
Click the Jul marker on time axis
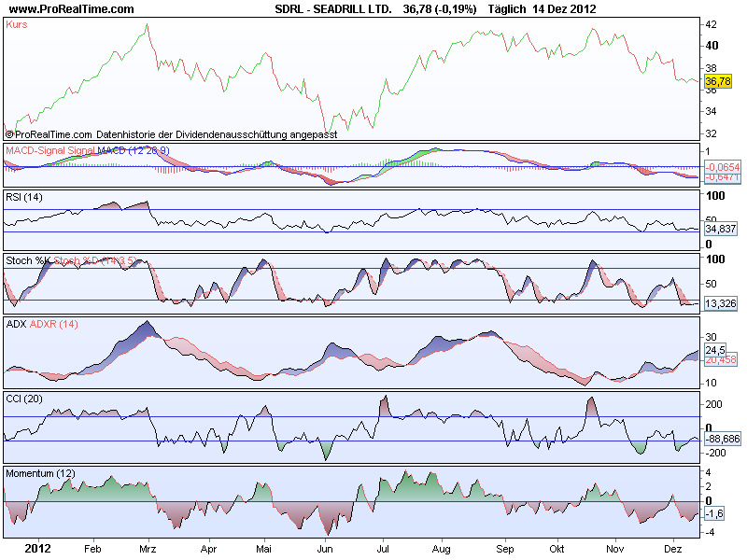(383, 549)
